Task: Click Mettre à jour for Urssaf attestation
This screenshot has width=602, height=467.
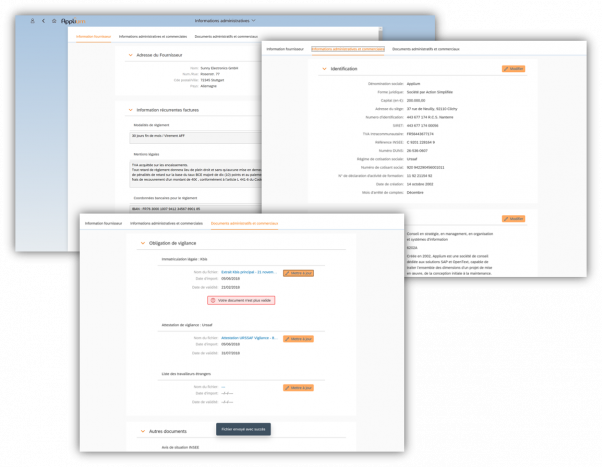Action: [299, 339]
